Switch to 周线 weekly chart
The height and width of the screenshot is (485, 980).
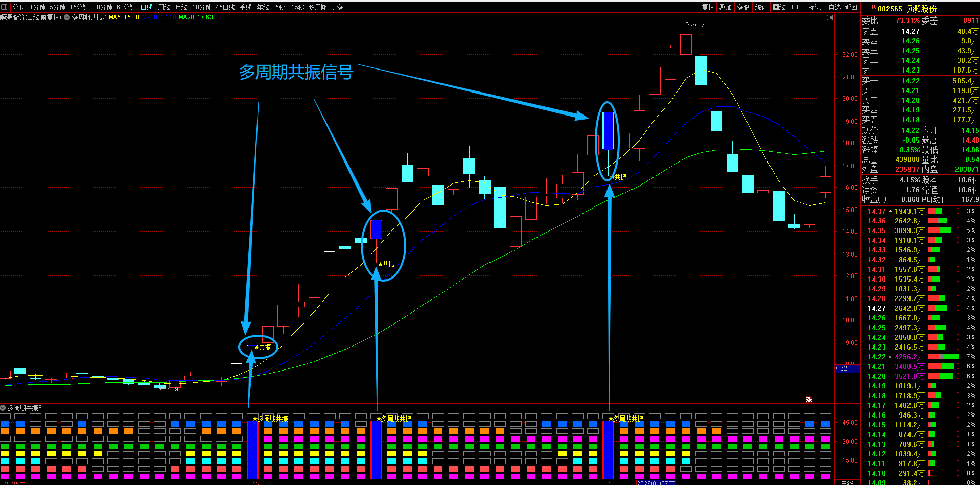(164, 7)
